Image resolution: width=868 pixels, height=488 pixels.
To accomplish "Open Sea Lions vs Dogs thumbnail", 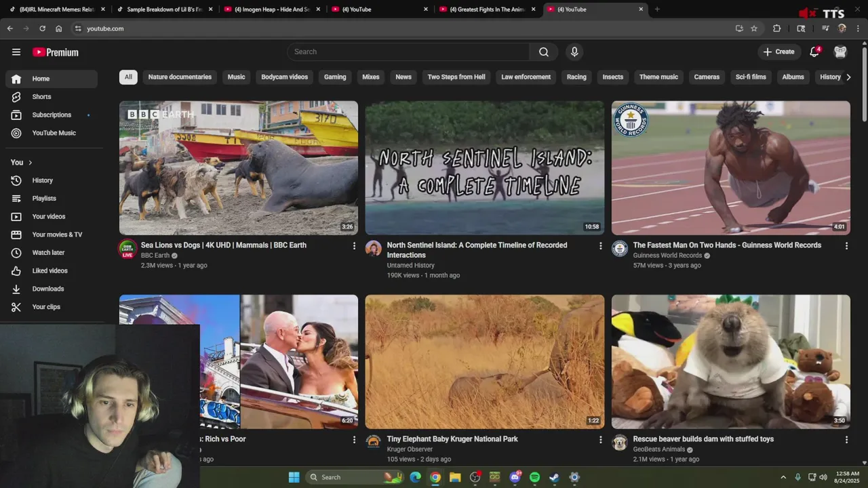I will tap(239, 168).
